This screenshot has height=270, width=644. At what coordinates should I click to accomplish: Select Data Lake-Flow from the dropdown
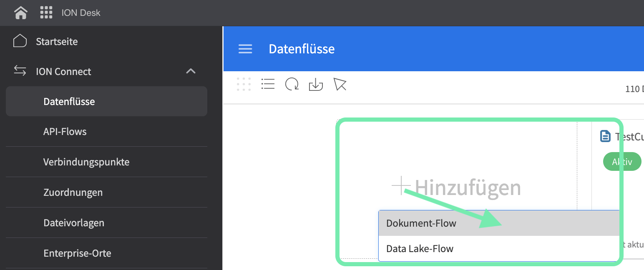[420, 249]
